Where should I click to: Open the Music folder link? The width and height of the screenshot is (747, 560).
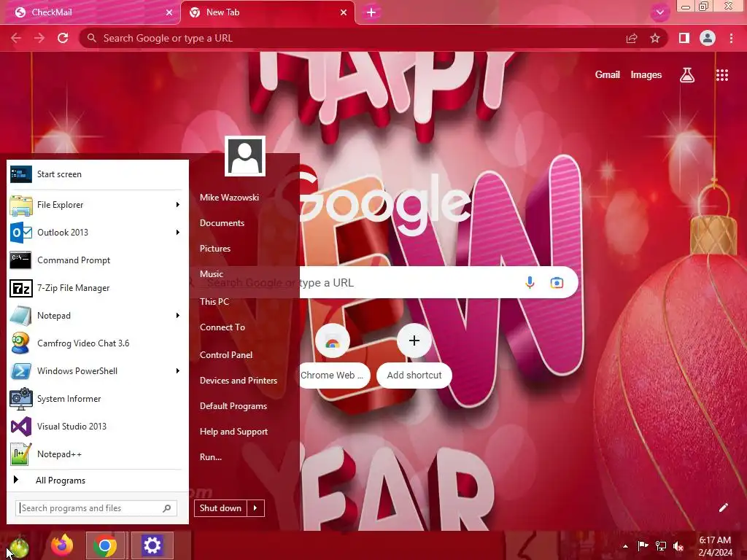click(212, 274)
